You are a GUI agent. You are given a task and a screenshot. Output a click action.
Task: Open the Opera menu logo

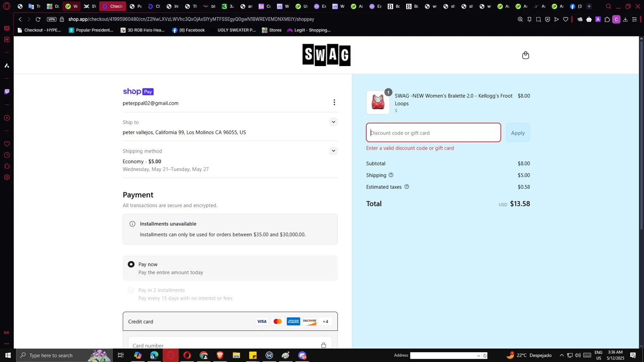[x=7, y=6]
